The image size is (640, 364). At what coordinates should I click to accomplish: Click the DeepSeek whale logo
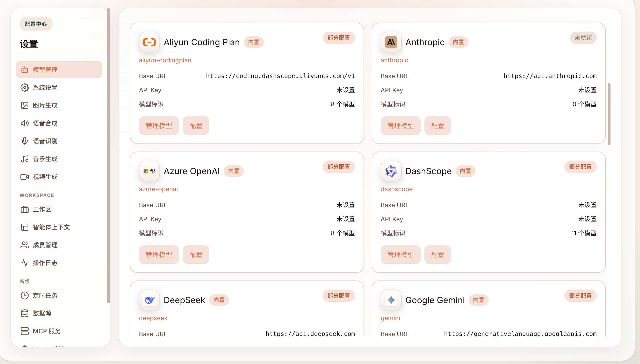(149, 300)
